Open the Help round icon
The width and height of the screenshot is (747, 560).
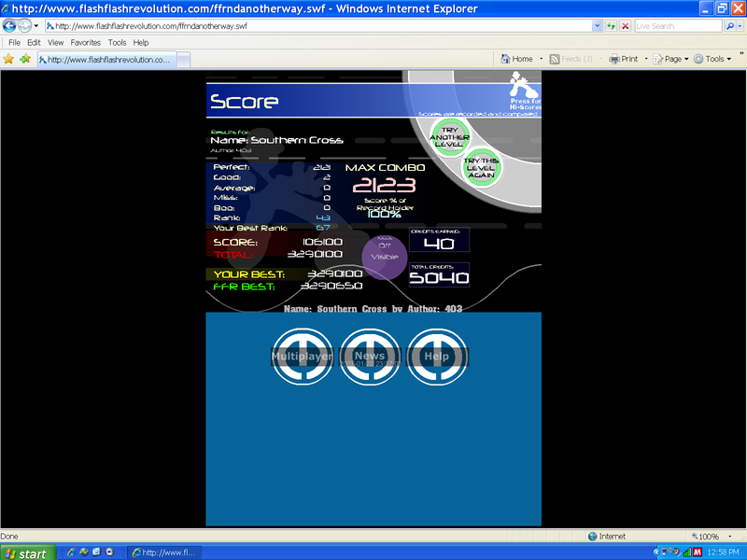[x=437, y=356]
